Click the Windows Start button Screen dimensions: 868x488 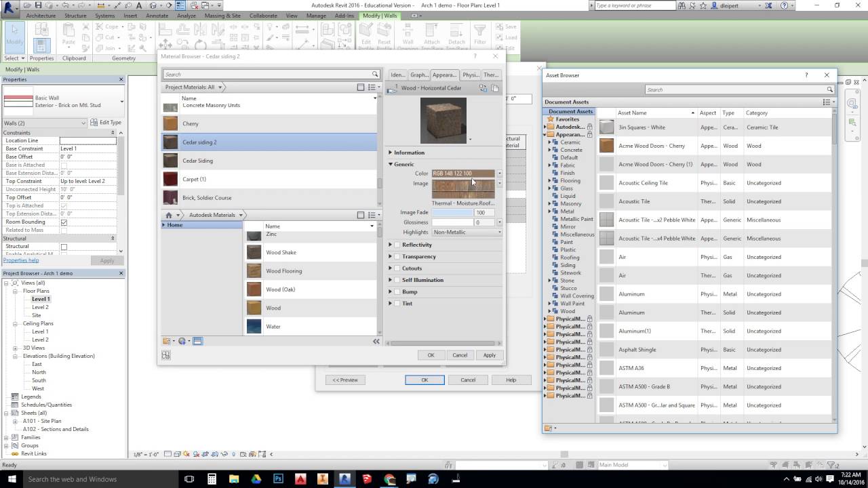11,479
